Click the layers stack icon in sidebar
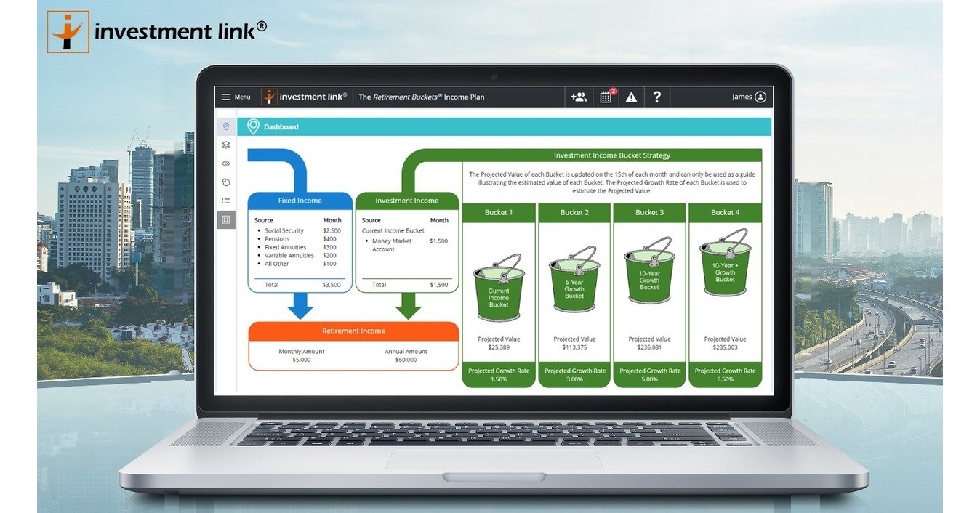The image size is (980, 513). click(x=225, y=145)
